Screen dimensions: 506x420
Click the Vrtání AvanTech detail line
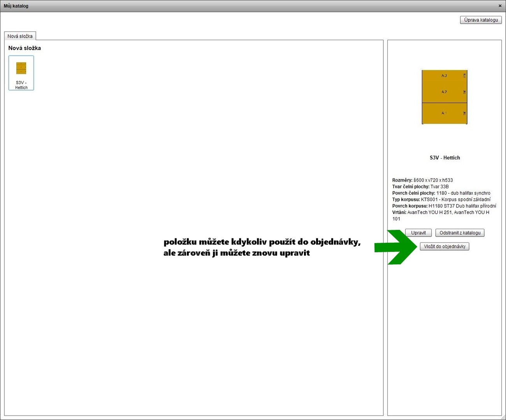click(x=440, y=212)
